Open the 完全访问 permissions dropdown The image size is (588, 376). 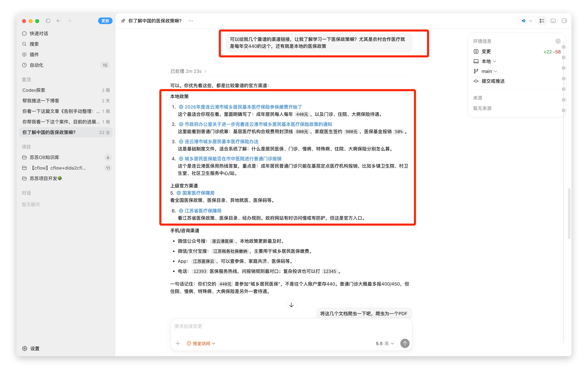tap(201, 344)
